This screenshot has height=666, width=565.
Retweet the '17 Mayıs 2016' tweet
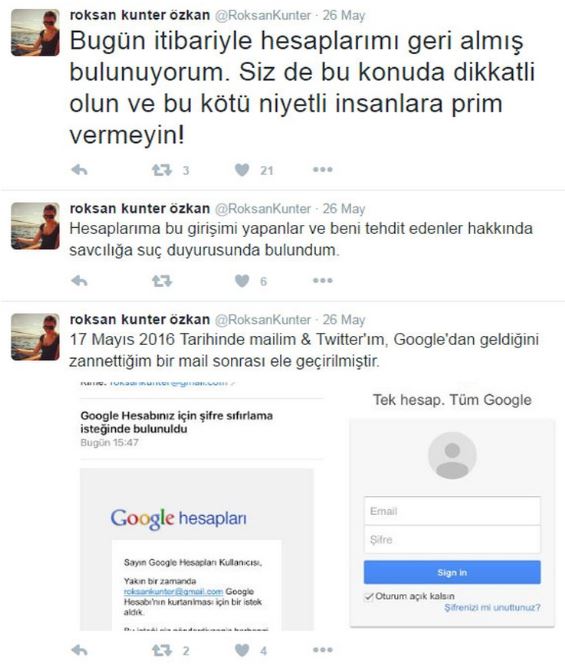(162, 650)
